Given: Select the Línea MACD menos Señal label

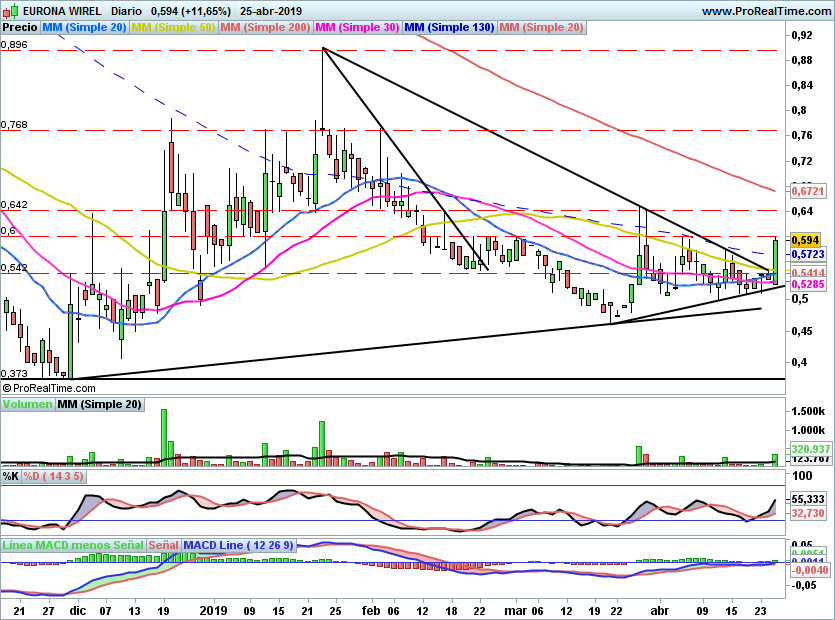Looking at the screenshot, I should click(x=73, y=545).
